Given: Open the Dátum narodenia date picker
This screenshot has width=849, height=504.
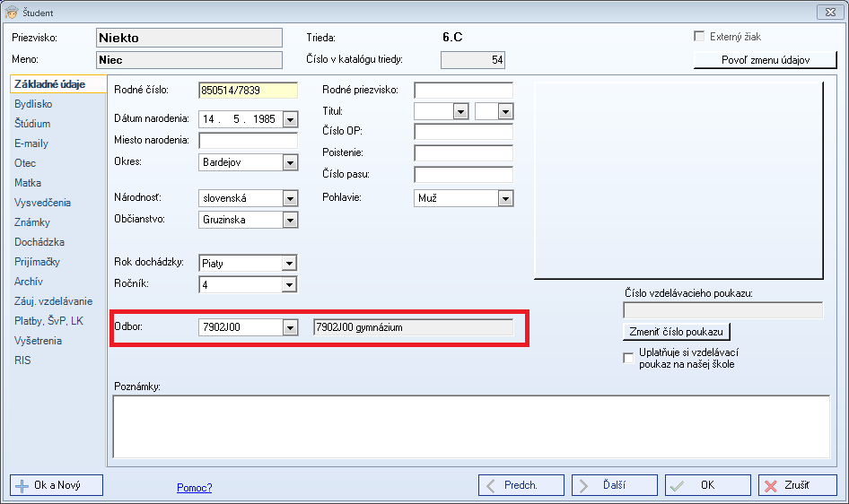Looking at the screenshot, I should coord(289,118).
